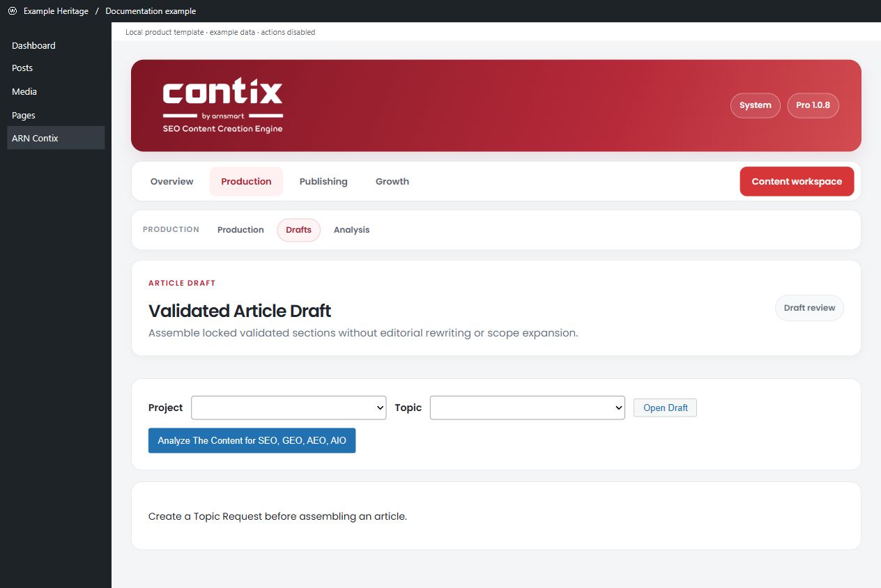Screen dimensions: 881x588
Task: Switch to the Overview tab
Action: (x=172, y=181)
